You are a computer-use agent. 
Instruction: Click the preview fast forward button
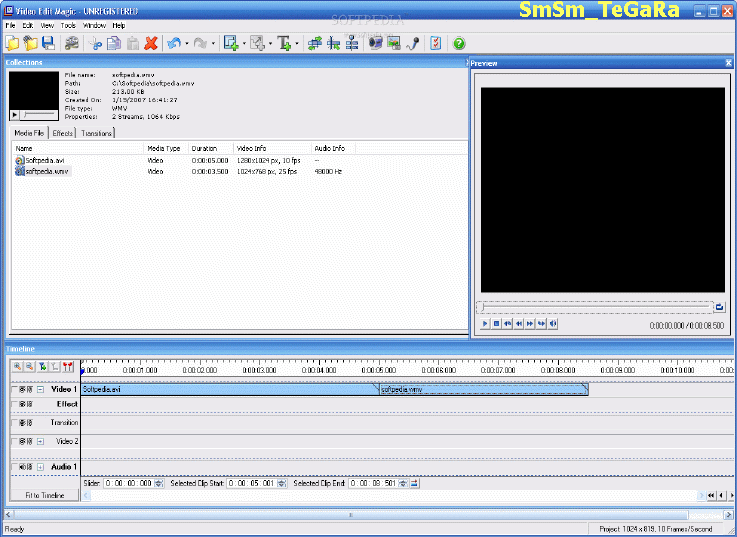pyautogui.click(x=530, y=324)
